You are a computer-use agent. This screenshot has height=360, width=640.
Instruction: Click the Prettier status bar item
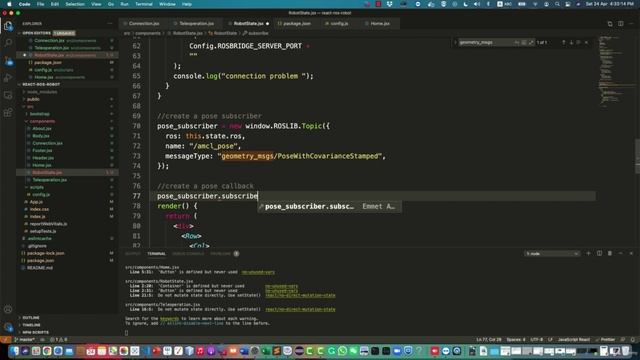pyautogui.click(x=605, y=340)
